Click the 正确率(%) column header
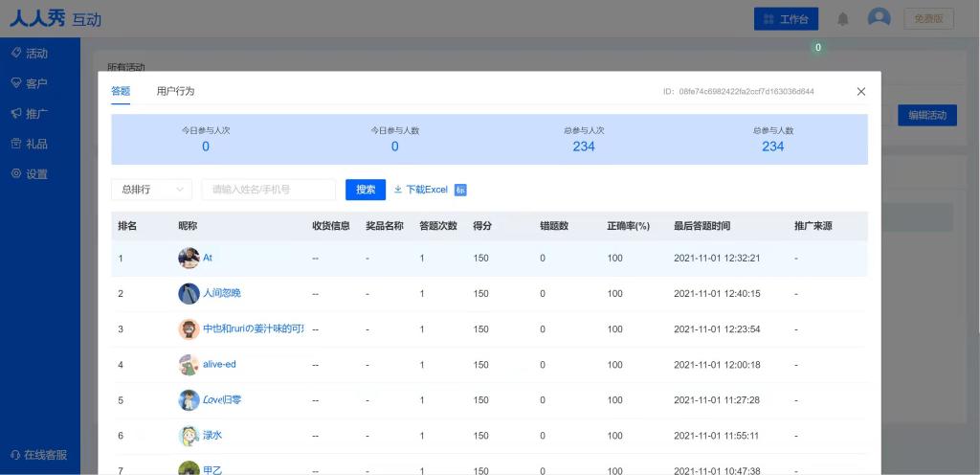 628,226
